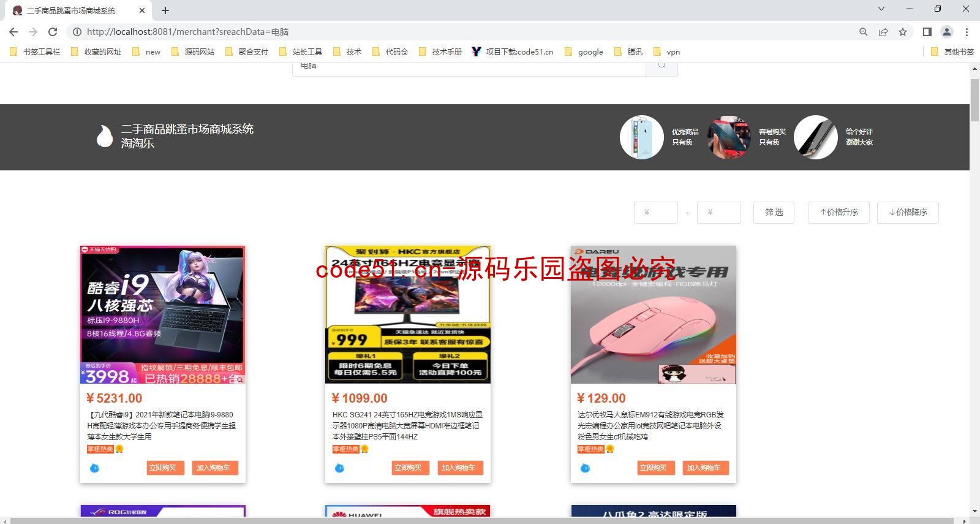Open the 技术 bookmark folder
The height and width of the screenshot is (524, 980).
[x=347, y=52]
